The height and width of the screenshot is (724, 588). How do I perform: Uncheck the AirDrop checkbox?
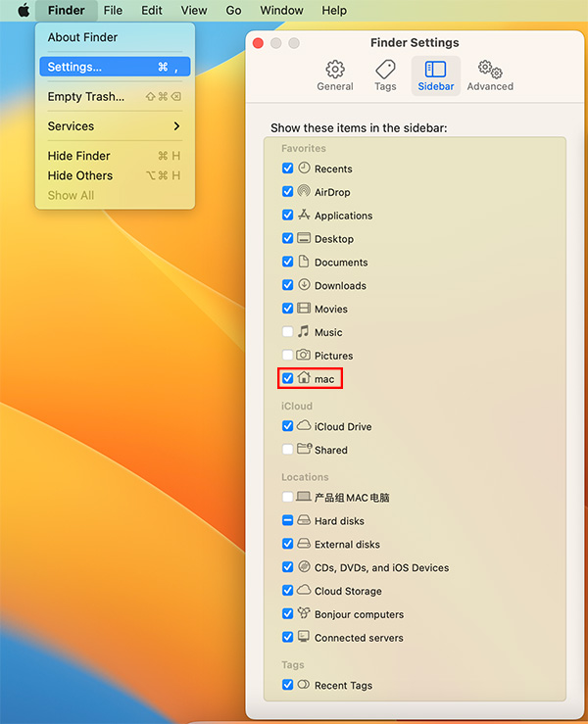tap(287, 192)
